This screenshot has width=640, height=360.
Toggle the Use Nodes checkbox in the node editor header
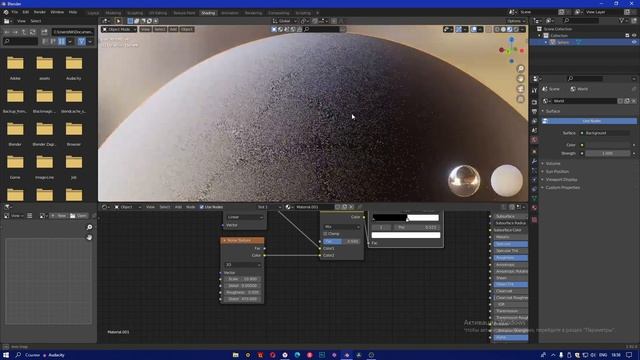[202, 207]
